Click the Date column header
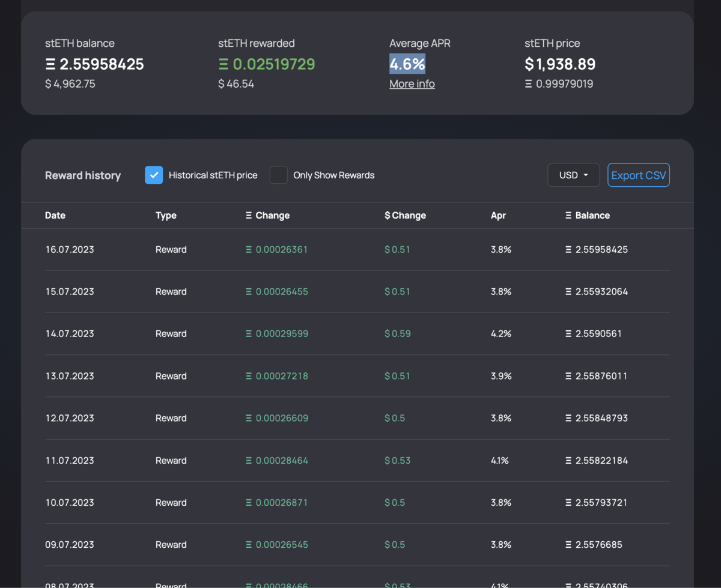The width and height of the screenshot is (721, 588). tap(55, 215)
